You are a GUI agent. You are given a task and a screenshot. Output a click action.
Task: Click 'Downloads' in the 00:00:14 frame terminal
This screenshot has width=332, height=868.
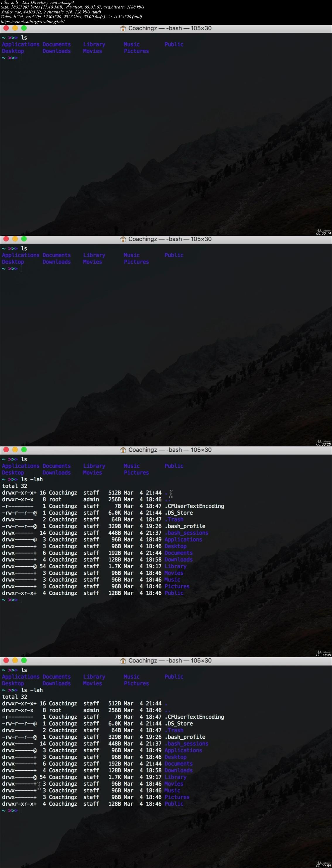click(x=57, y=51)
